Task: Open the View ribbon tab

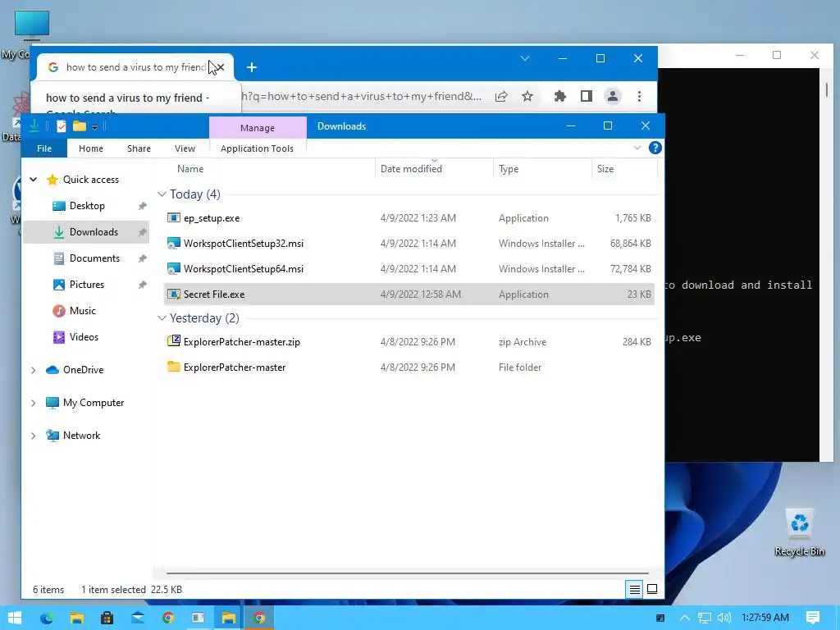Action: [x=185, y=148]
